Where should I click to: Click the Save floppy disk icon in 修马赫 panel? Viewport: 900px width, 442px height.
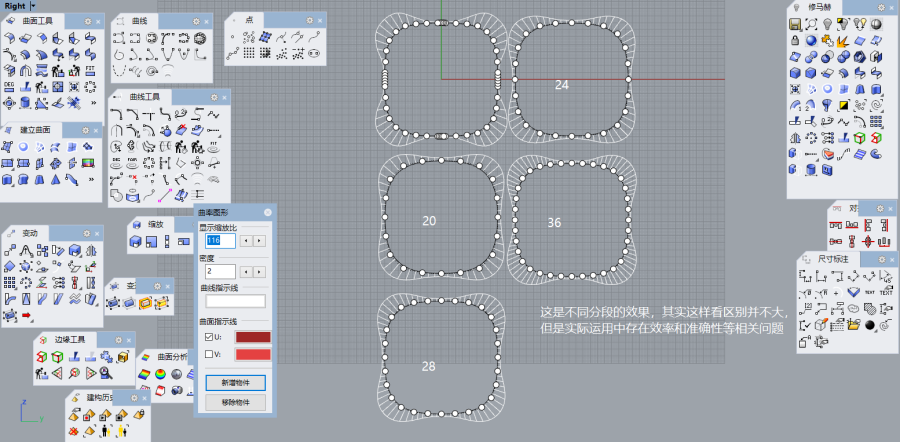point(795,24)
